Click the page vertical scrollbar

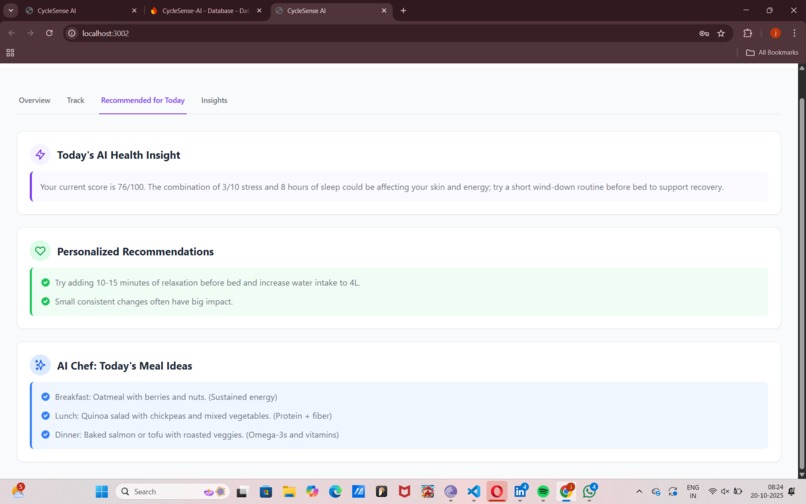801,285
